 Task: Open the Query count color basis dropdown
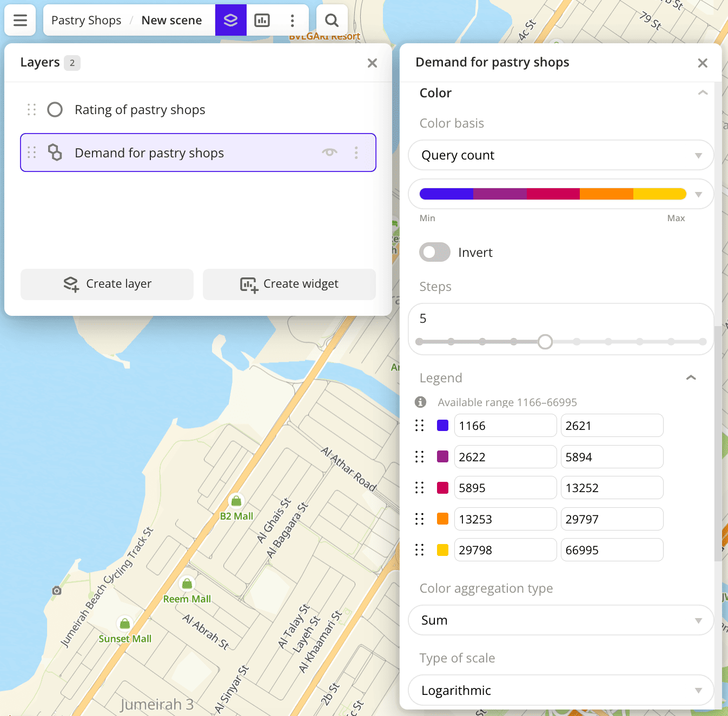pyautogui.click(x=560, y=155)
